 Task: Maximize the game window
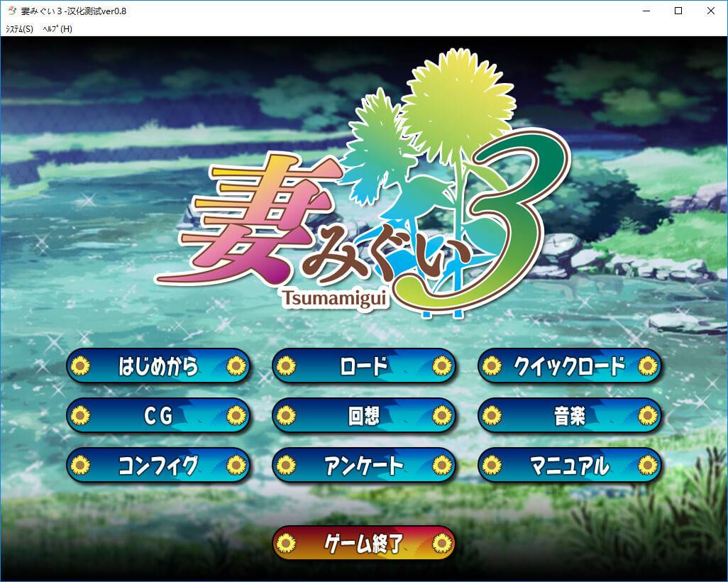click(678, 11)
